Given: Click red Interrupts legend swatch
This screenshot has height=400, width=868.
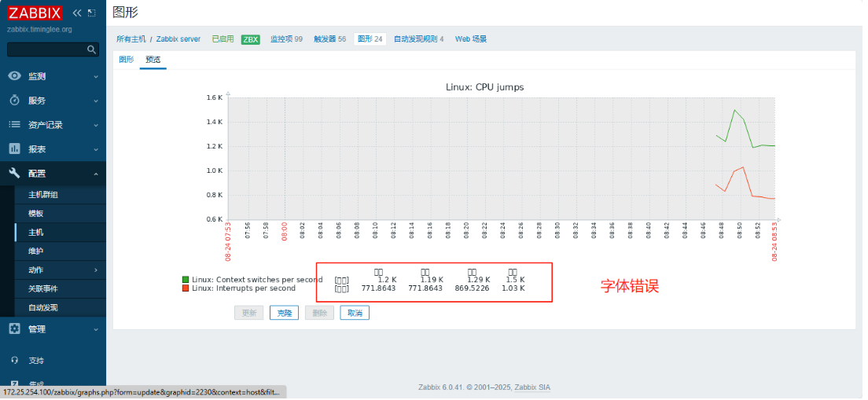Looking at the screenshot, I should tap(186, 288).
